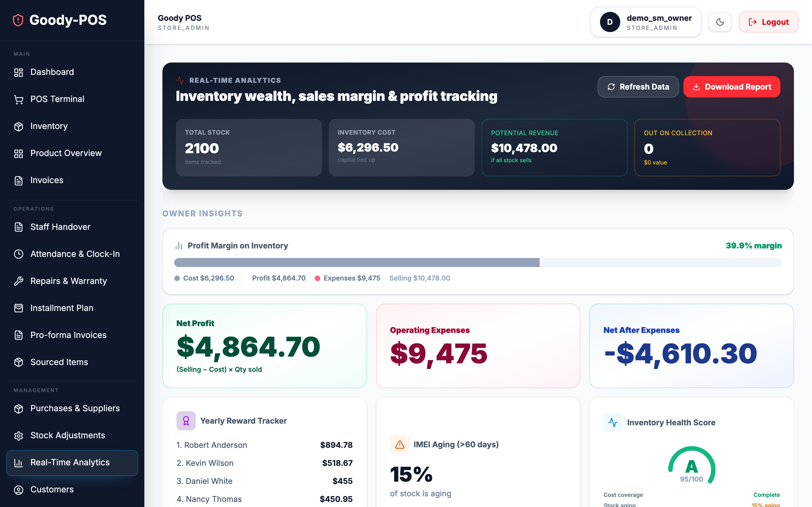Open the Dashboard menu item
The height and width of the screenshot is (507, 812).
(52, 72)
